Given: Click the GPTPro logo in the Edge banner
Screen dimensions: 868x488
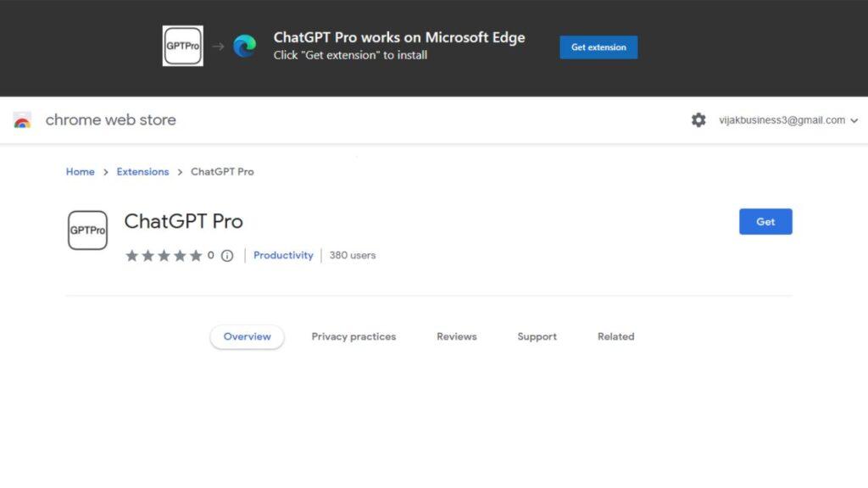Looking at the screenshot, I should (183, 46).
